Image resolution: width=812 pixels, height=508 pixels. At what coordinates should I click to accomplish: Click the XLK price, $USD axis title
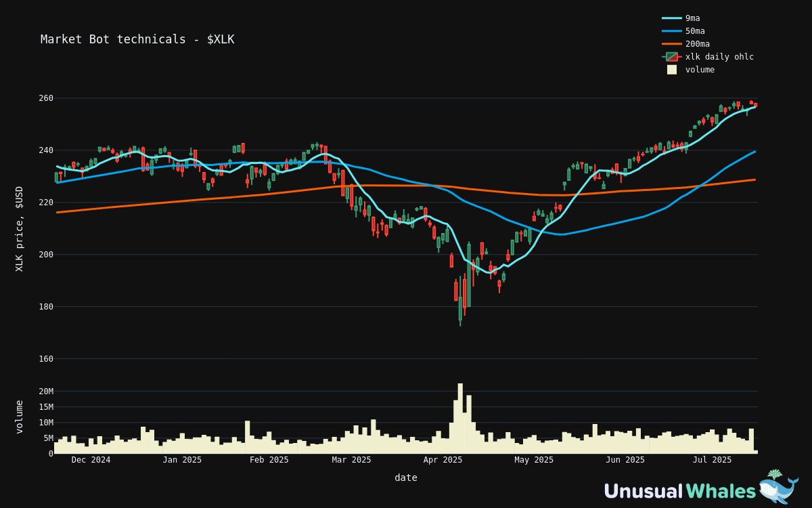click(x=19, y=229)
